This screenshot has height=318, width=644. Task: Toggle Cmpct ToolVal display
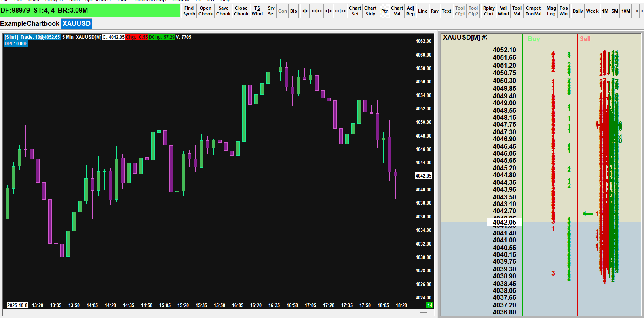[533, 11]
